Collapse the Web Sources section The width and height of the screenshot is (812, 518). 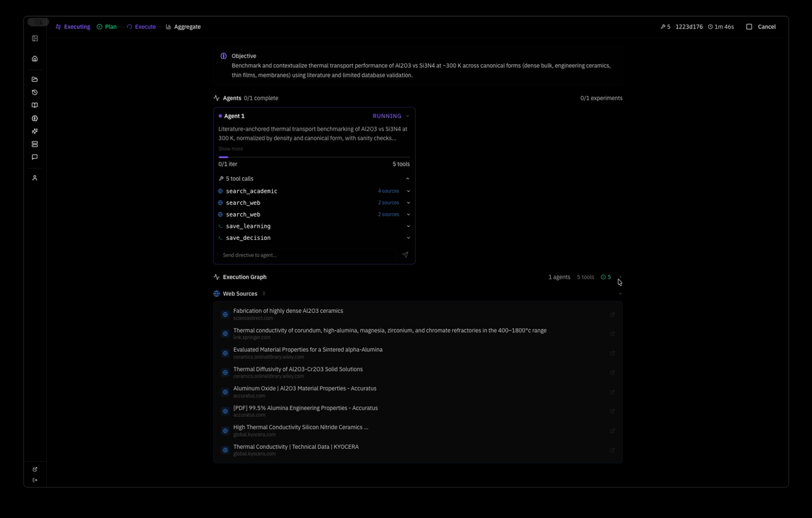pos(620,294)
